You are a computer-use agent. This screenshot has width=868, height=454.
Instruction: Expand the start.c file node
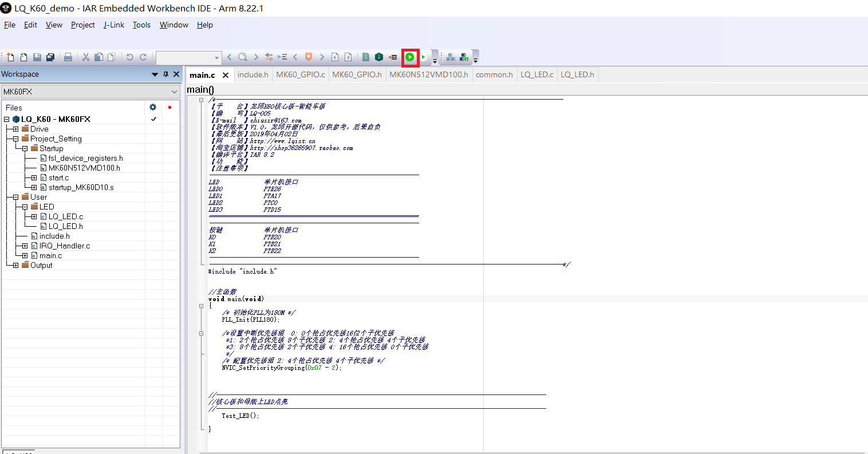34,177
